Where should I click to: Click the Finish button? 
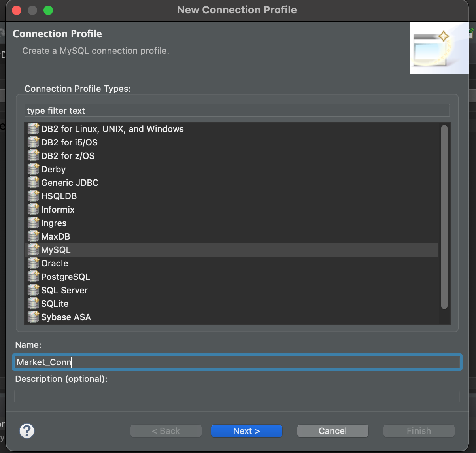pos(419,431)
